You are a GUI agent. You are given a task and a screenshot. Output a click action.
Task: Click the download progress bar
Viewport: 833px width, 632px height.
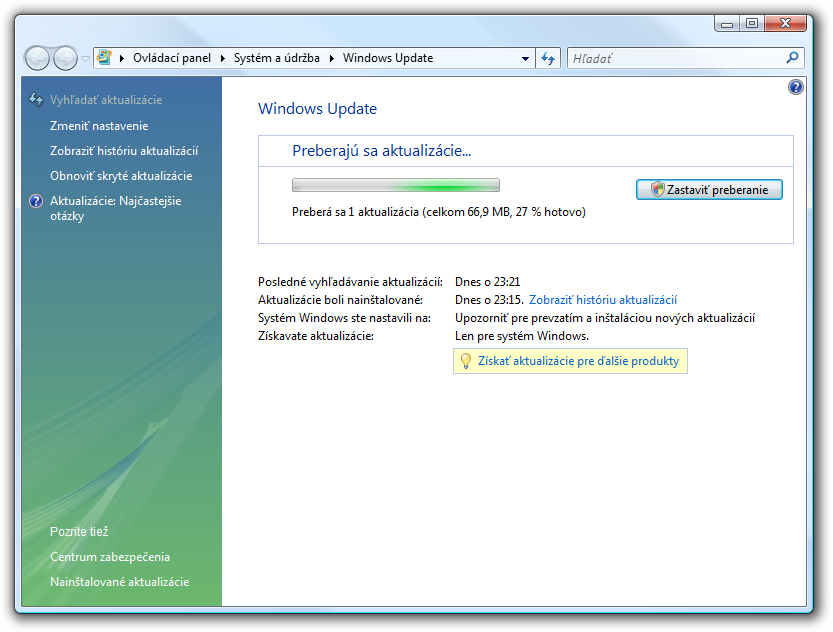[x=396, y=185]
